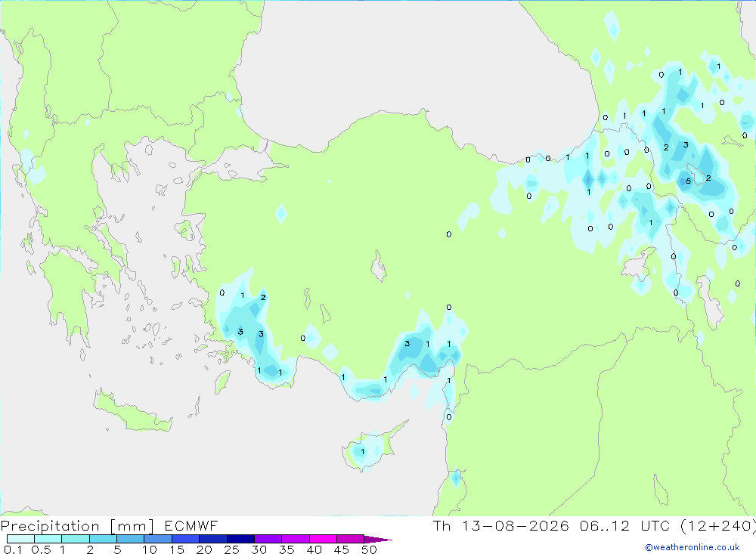Pick the 15–20 mm legend swatch
The width and height of the screenshot is (756, 554).
pyautogui.click(x=186, y=539)
